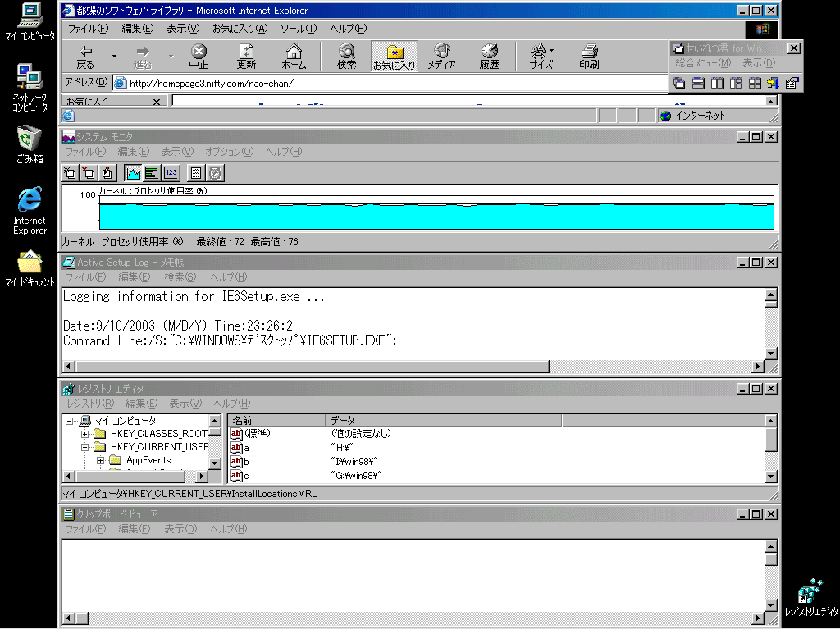Open the 総合メニュー(M) menu in せいれつ君
Image resolution: width=840 pixels, height=630 pixels.
pos(703,62)
